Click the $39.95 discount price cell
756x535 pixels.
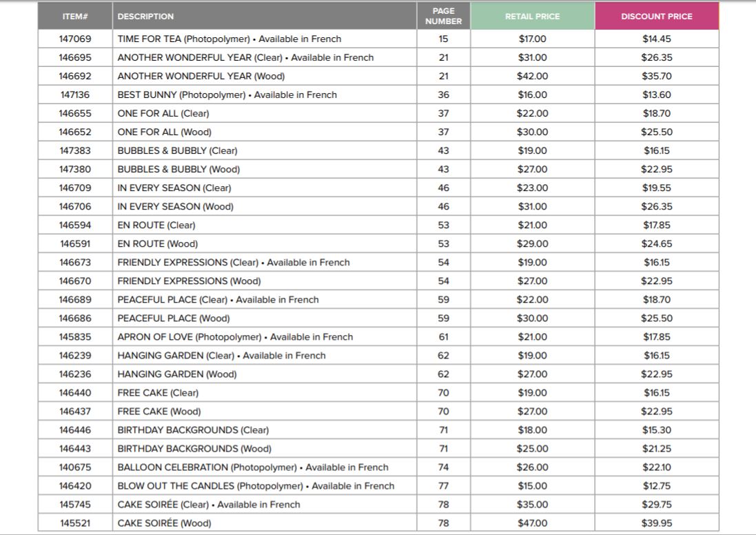tap(656, 523)
